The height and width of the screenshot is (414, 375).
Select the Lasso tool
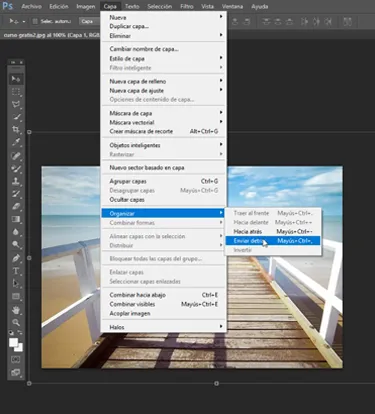[16, 104]
